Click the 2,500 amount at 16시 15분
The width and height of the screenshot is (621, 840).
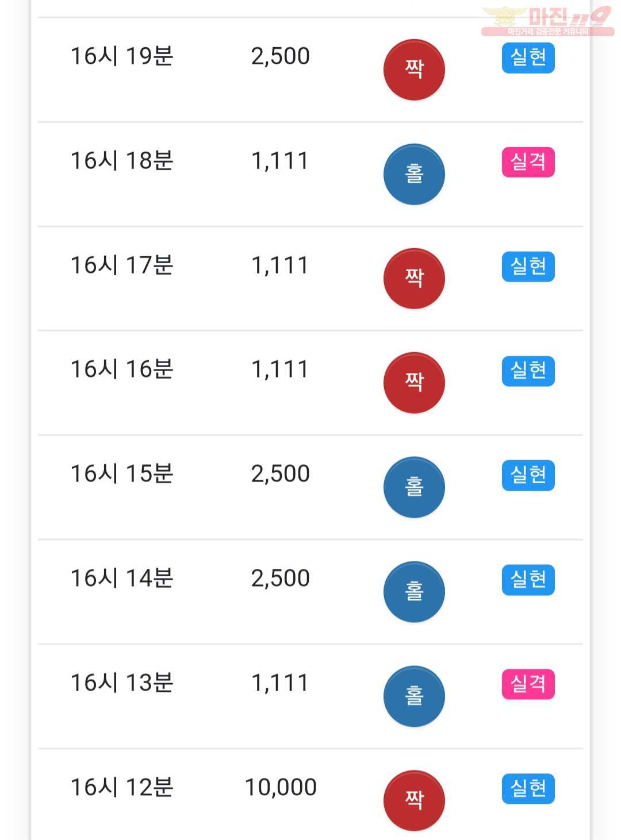tap(281, 474)
